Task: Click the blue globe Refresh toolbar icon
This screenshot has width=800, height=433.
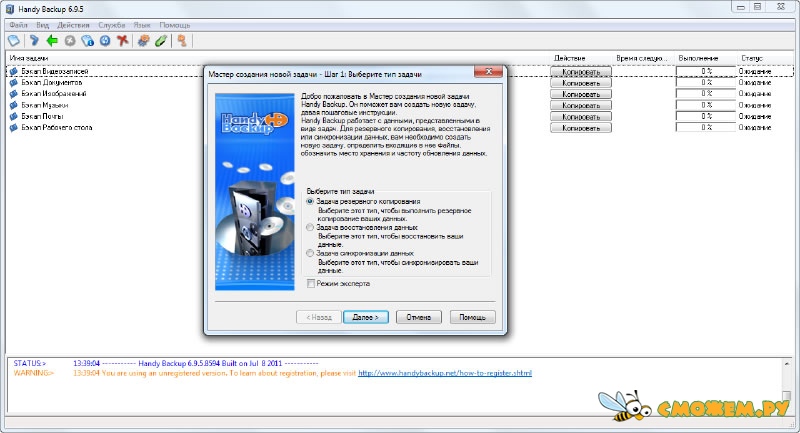Action: 105,41
